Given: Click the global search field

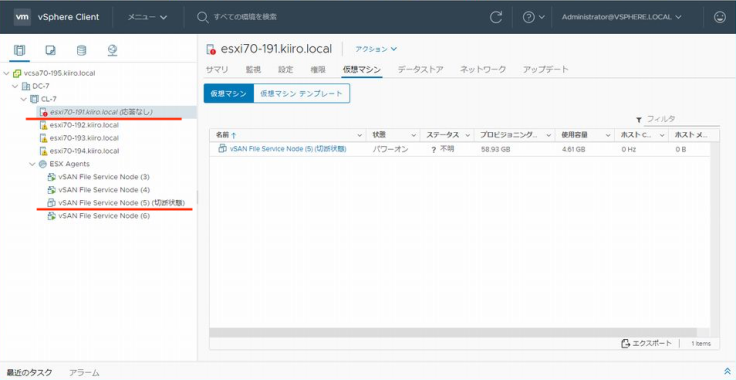Looking at the screenshot, I should coord(244,17).
